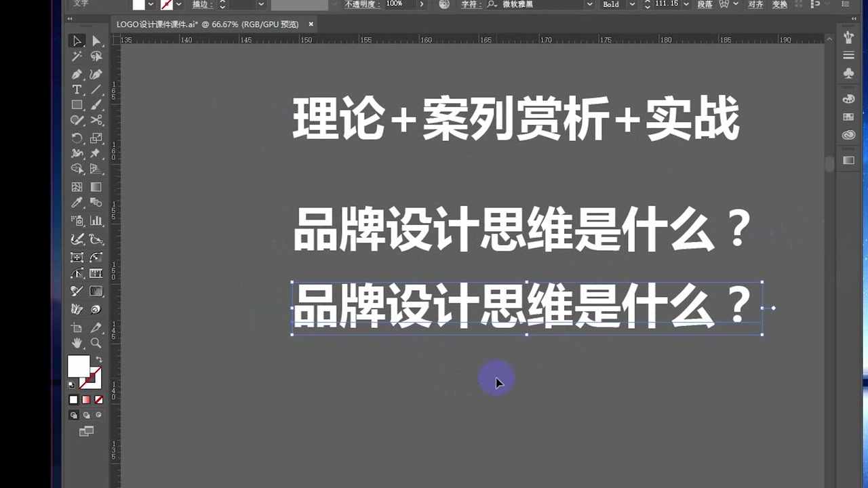Select the Paintbrush tool
The width and height of the screenshot is (868, 488).
click(96, 105)
